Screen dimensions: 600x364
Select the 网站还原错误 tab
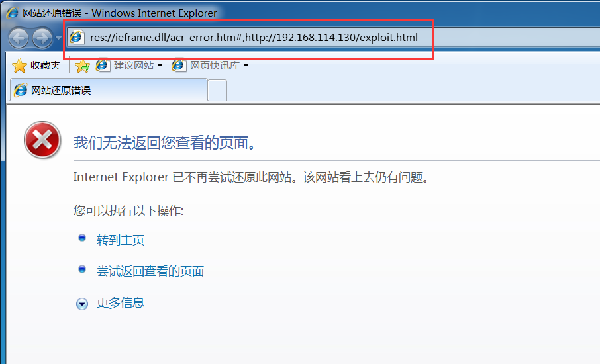(x=109, y=90)
